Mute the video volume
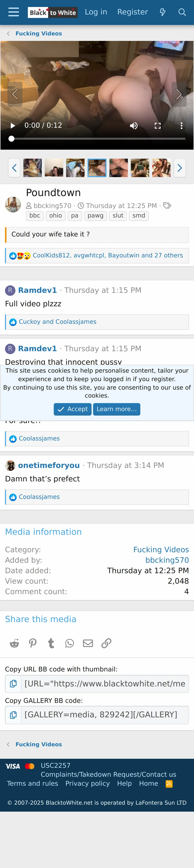 [134, 126]
